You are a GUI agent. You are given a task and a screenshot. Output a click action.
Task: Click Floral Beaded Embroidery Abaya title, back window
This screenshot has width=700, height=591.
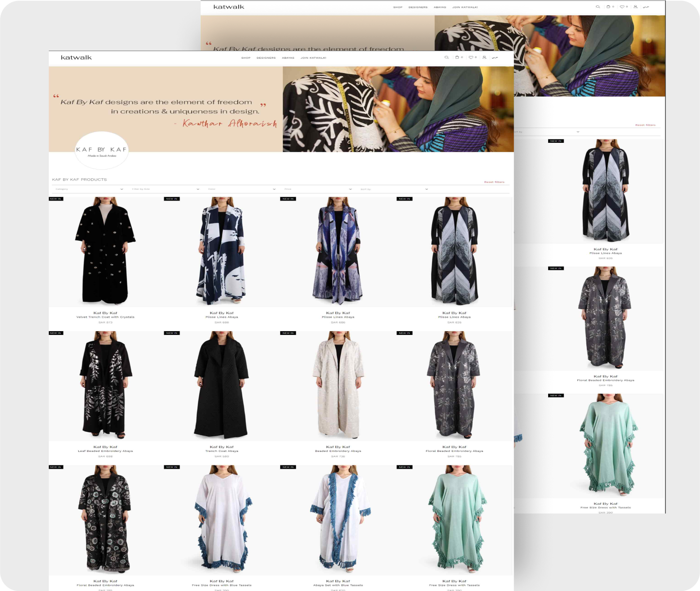[x=605, y=380]
